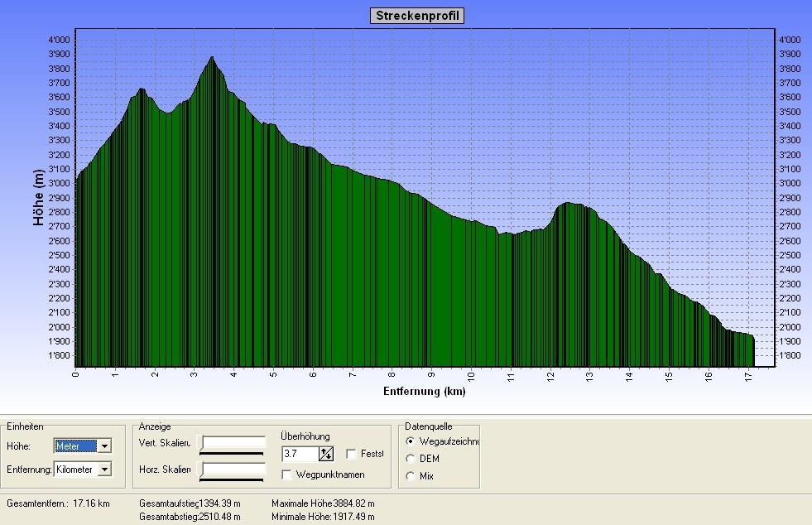Click the Entfernung (km) axis title
This screenshot has height=525, width=812.
click(x=424, y=390)
